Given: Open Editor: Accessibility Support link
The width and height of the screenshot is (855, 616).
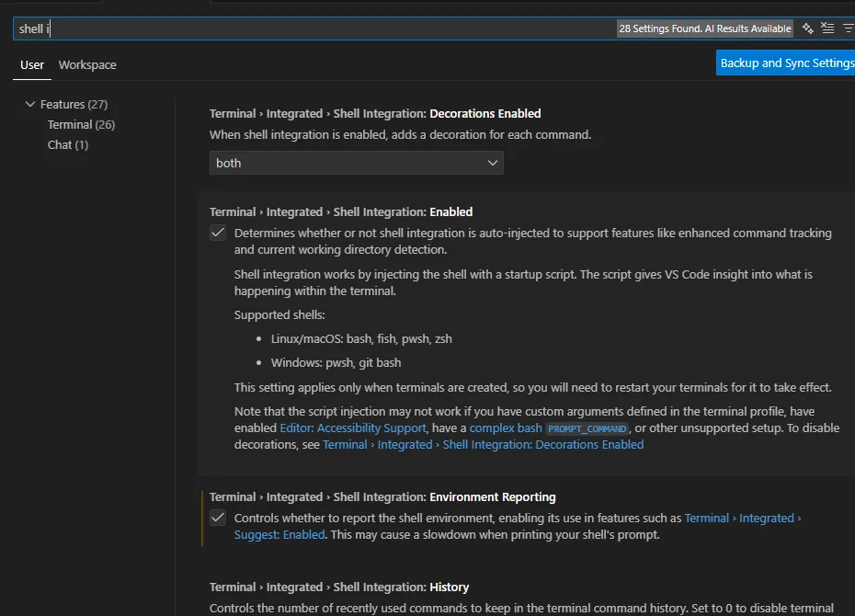Looking at the screenshot, I should click(x=353, y=428).
